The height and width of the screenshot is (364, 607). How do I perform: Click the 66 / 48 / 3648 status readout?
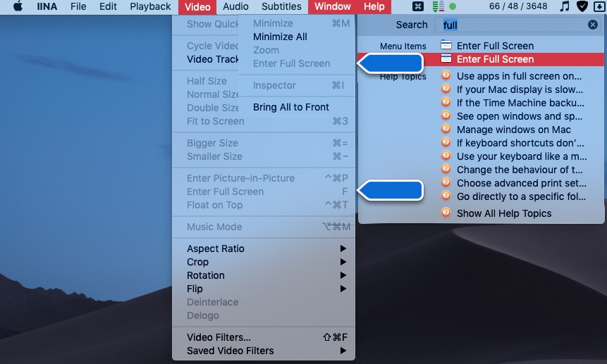(518, 6)
